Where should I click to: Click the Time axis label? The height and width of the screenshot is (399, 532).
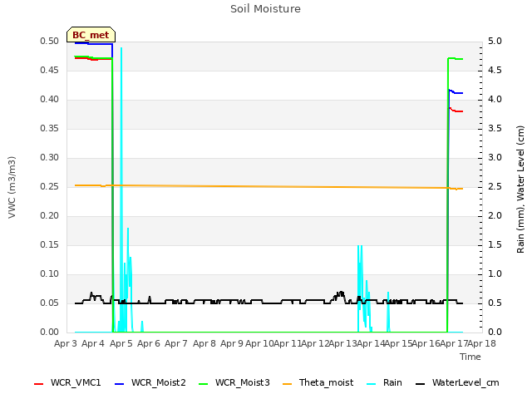[x=470, y=357]
